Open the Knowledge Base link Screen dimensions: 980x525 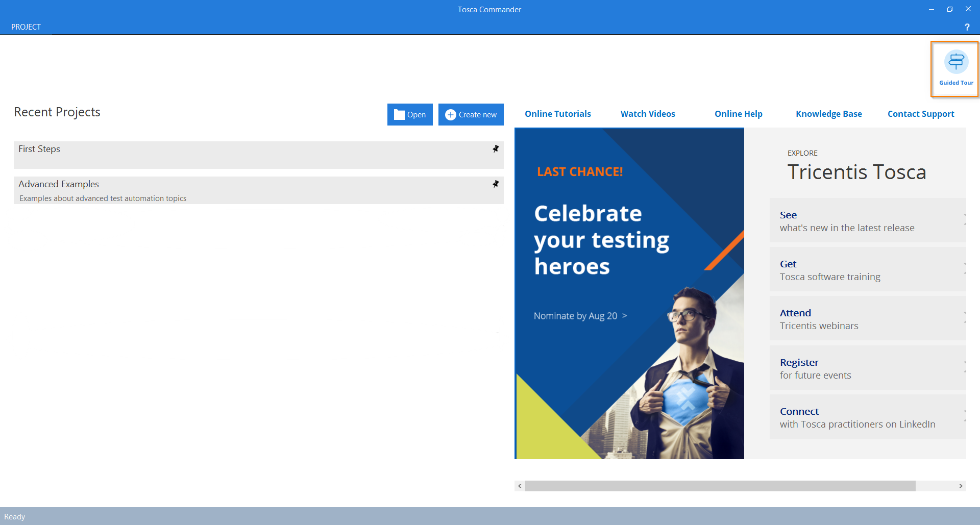(828, 114)
